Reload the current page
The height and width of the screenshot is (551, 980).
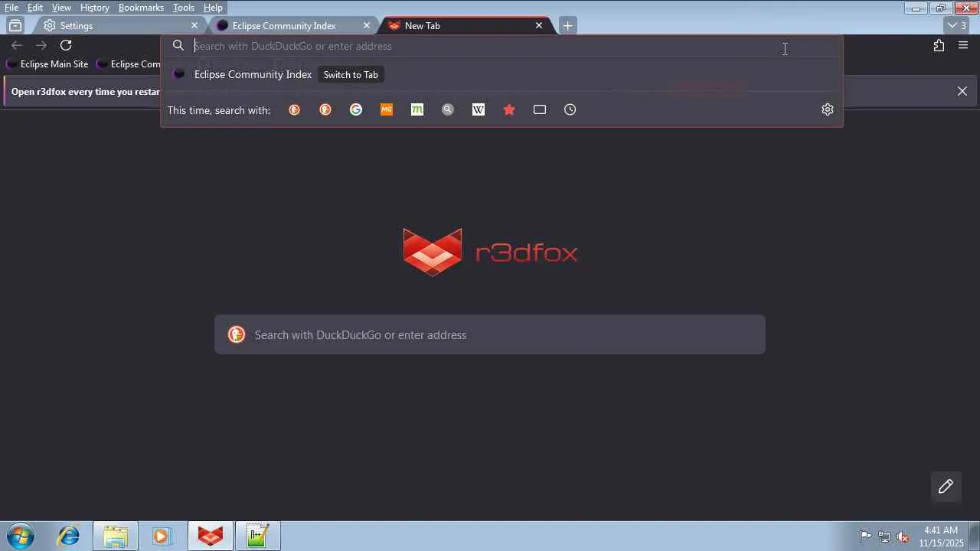(x=66, y=45)
